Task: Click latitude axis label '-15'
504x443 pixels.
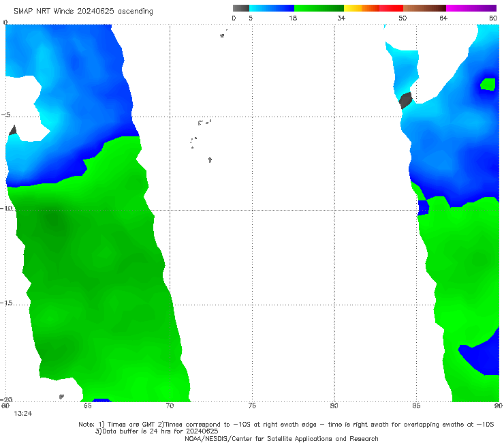Action: (6, 303)
